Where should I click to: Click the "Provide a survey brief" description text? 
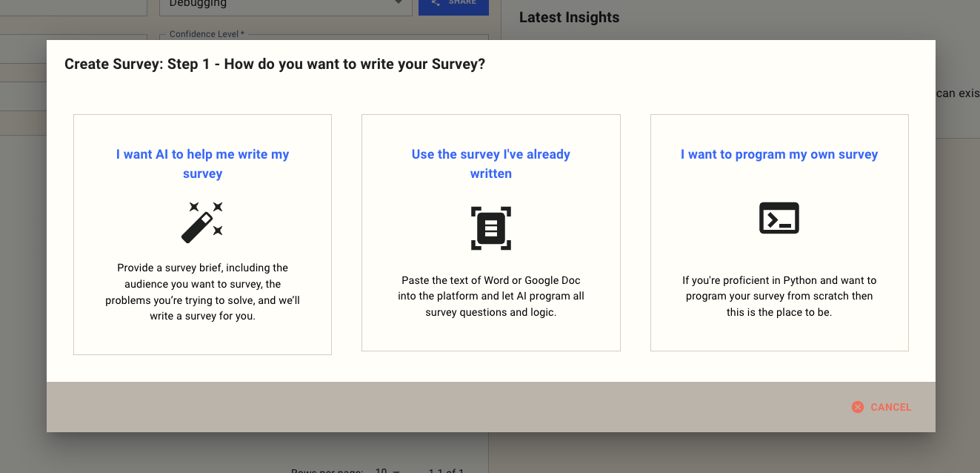202,292
